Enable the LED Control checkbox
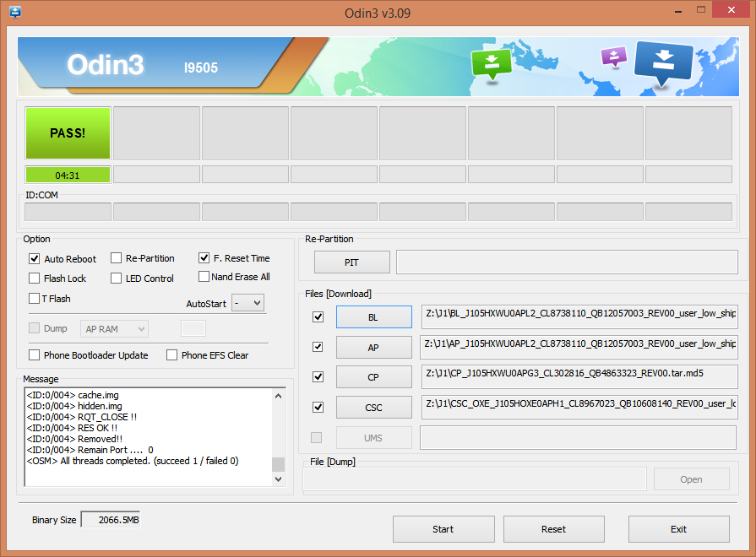 click(x=117, y=278)
